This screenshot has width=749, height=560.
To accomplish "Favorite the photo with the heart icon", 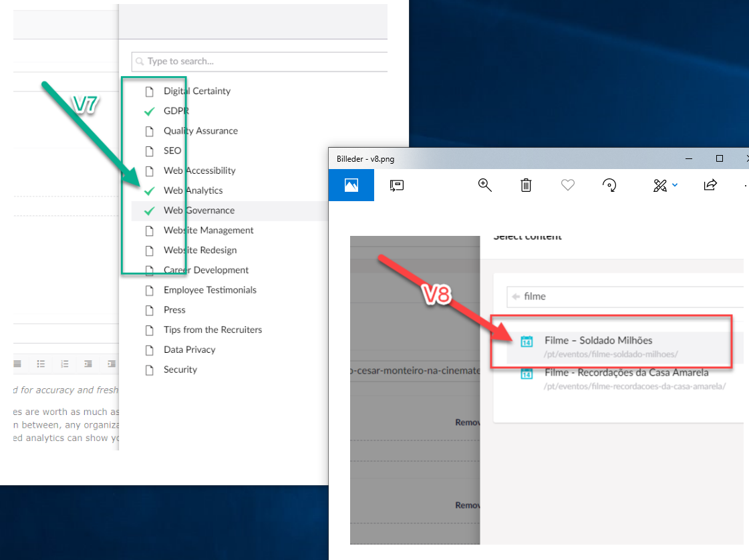I will tap(567, 185).
